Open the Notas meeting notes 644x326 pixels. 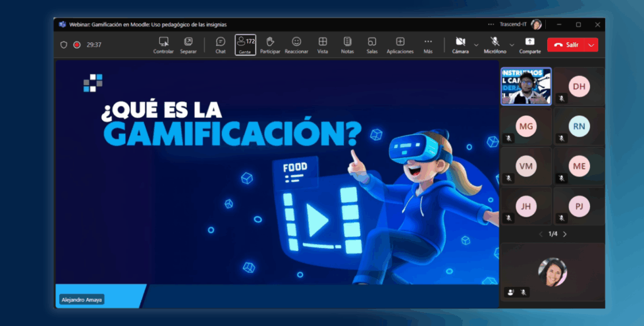pyautogui.click(x=347, y=44)
